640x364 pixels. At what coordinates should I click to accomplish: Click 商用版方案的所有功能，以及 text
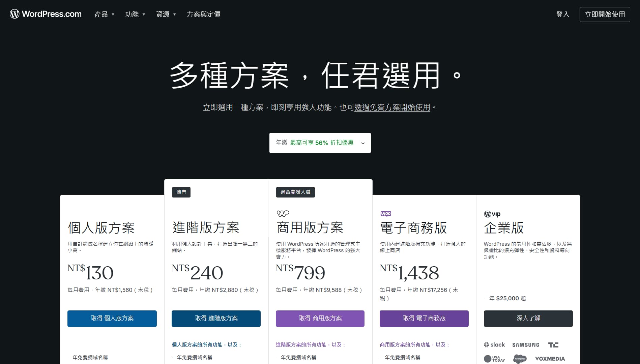coord(415,345)
